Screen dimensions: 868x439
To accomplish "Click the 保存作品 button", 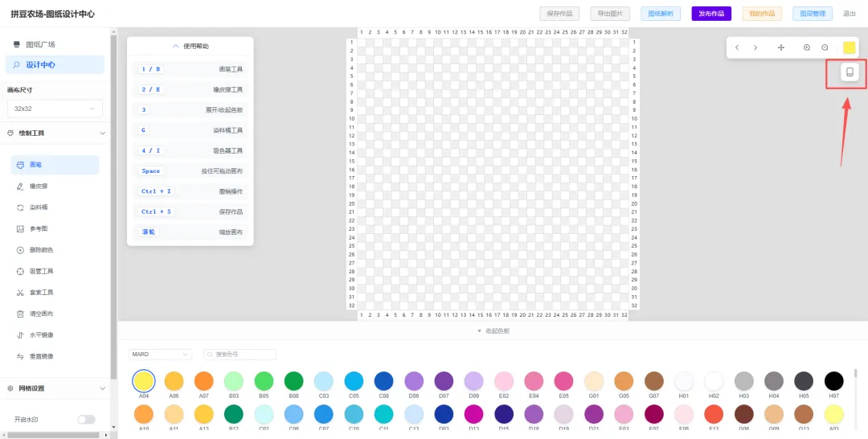I will point(559,14).
